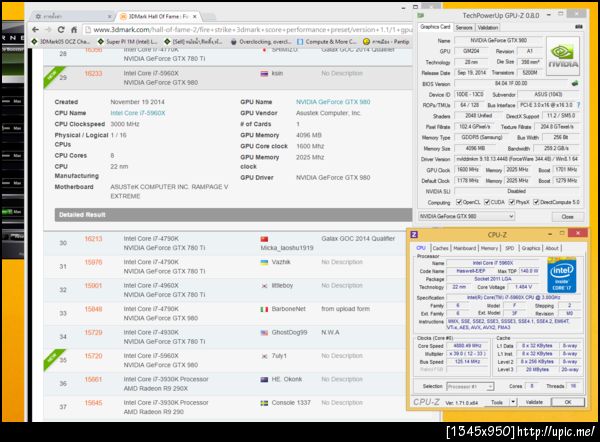Open score 16213 result link

93,239
